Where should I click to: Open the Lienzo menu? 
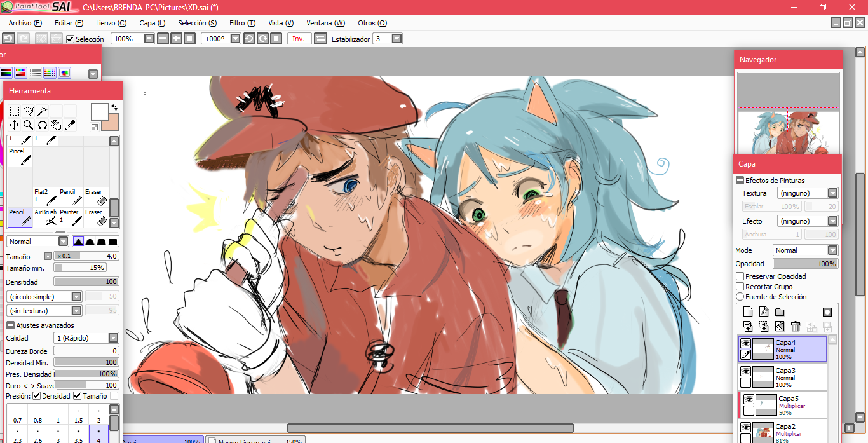(x=111, y=23)
